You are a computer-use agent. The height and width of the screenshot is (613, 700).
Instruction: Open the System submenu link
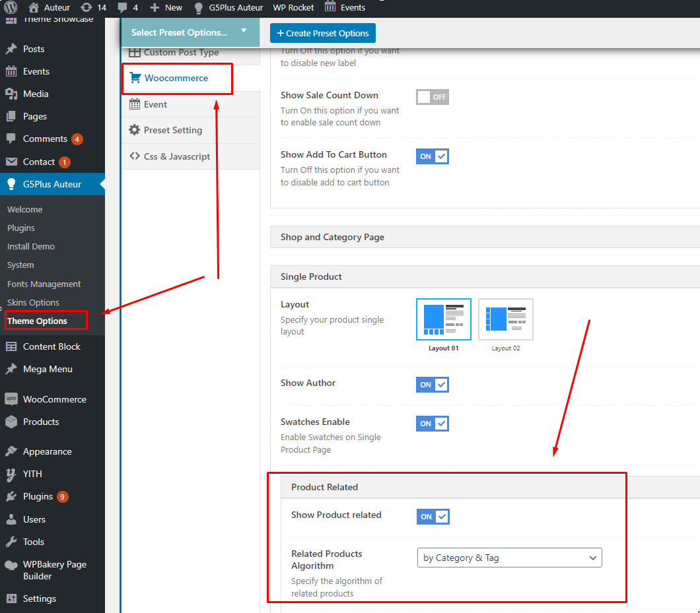click(20, 265)
